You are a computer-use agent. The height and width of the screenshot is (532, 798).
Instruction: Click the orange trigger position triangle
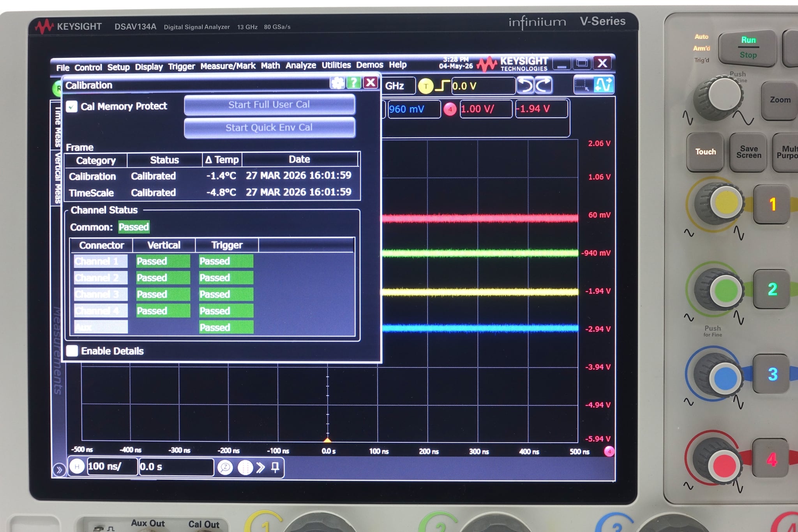tap(328, 440)
